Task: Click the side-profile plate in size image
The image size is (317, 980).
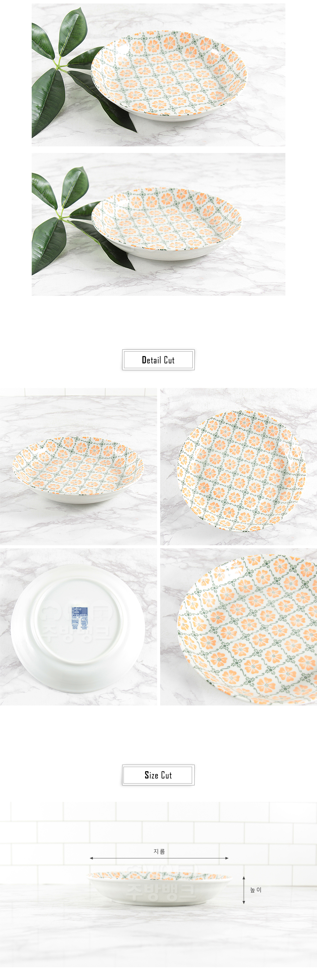Action: 159,888
